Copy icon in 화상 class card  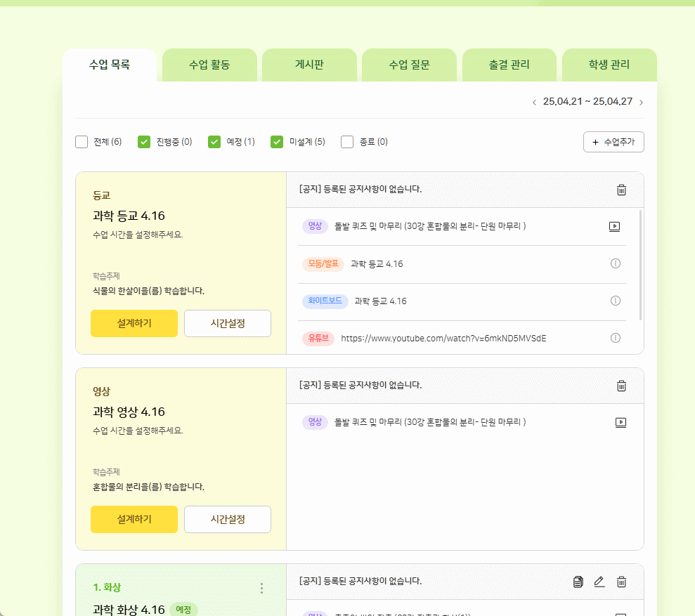coord(578,582)
